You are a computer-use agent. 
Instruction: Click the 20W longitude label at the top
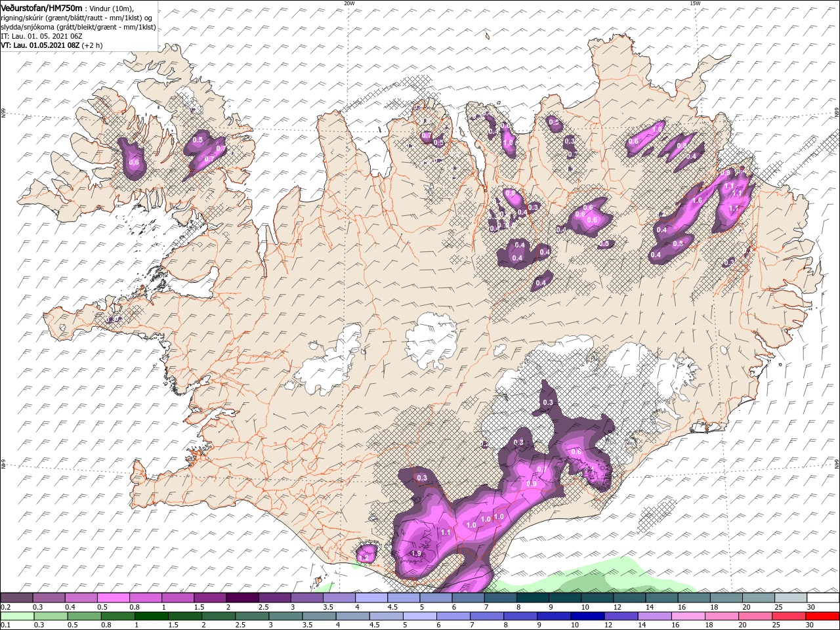tap(349, 3)
